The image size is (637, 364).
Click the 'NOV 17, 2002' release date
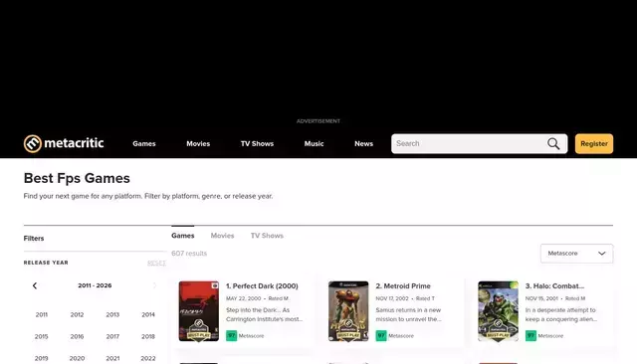[392, 298]
